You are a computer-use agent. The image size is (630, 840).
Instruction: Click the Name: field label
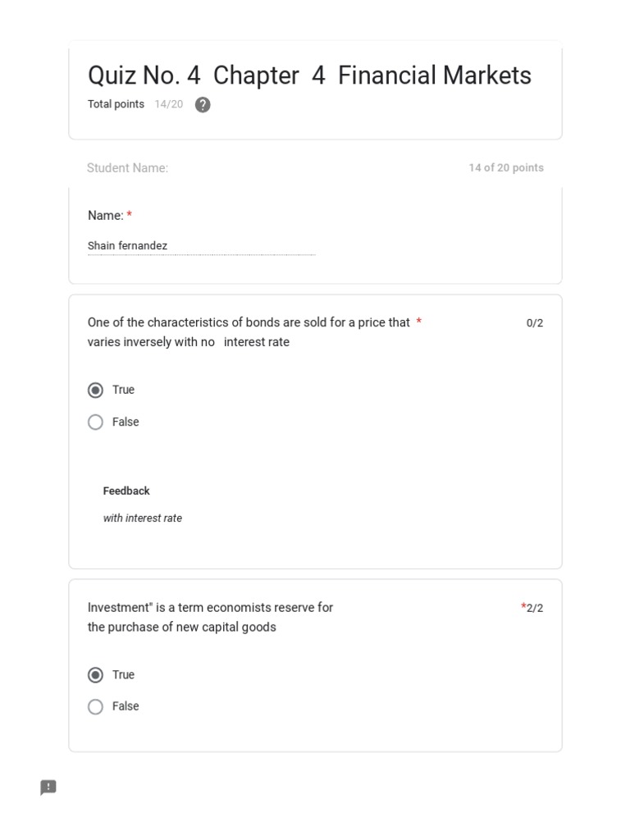pyautogui.click(x=105, y=215)
